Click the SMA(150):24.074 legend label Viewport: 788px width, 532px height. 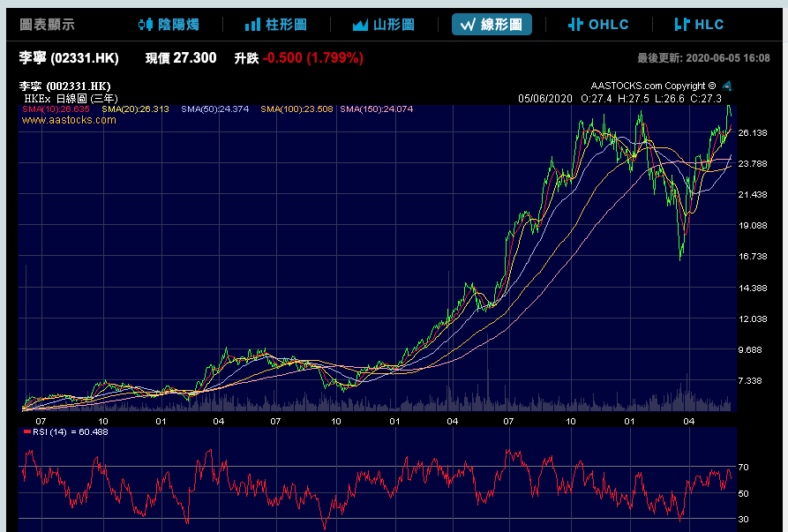tap(377, 109)
